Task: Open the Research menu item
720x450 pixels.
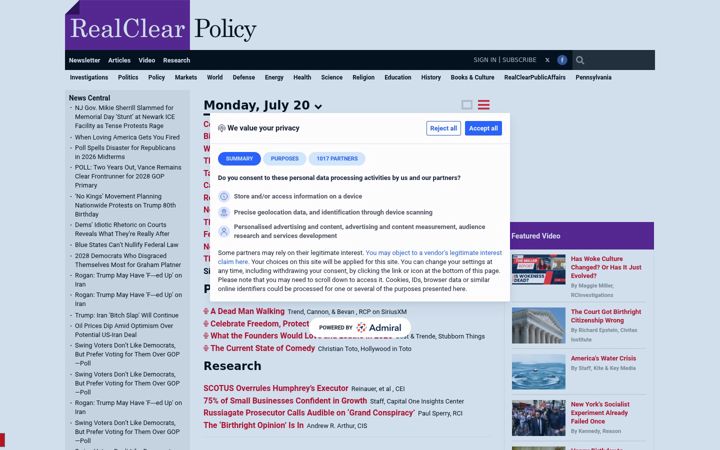Action: [x=177, y=60]
